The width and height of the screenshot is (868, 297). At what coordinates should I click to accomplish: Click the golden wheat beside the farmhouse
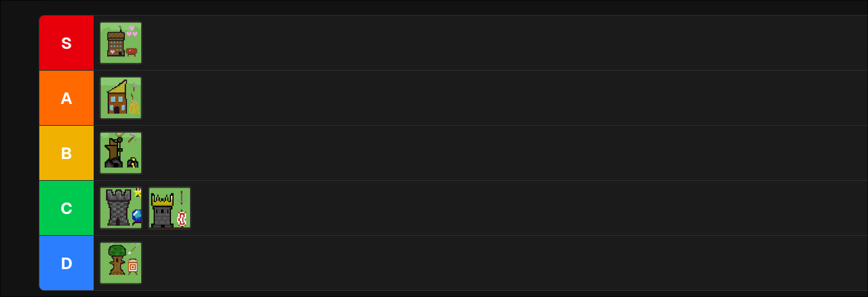tap(134, 107)
